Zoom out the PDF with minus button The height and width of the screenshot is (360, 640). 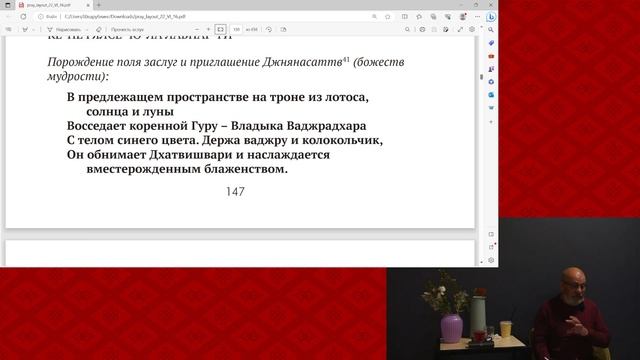[197, 29]
